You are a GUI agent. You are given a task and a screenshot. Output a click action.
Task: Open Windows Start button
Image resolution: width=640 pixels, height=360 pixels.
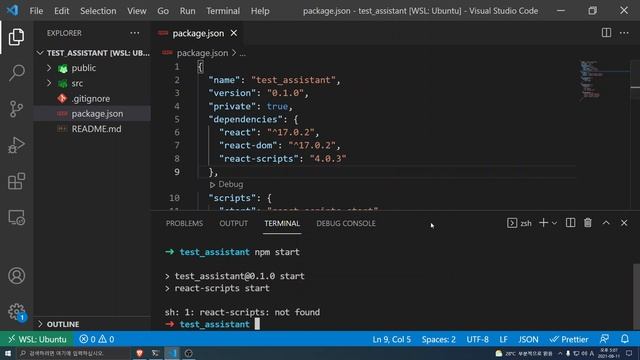(8, 353)
